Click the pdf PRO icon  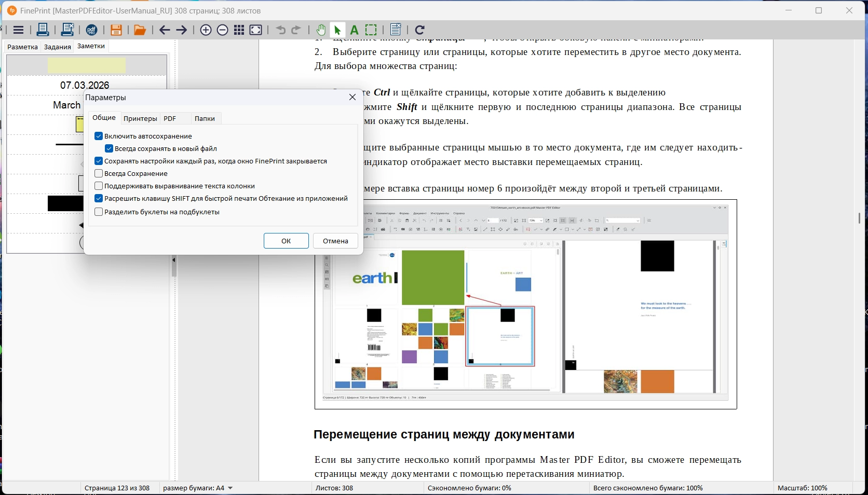92,30
